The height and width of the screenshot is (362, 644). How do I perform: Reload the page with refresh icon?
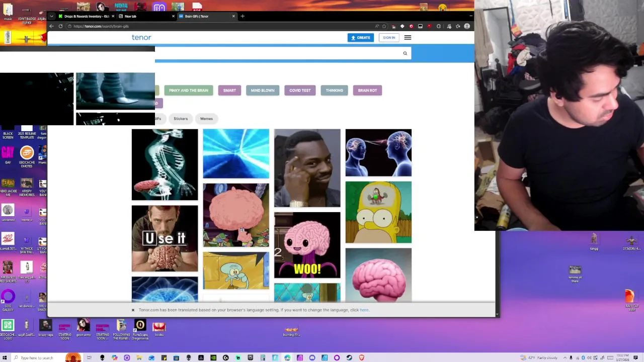pos(60,26)
